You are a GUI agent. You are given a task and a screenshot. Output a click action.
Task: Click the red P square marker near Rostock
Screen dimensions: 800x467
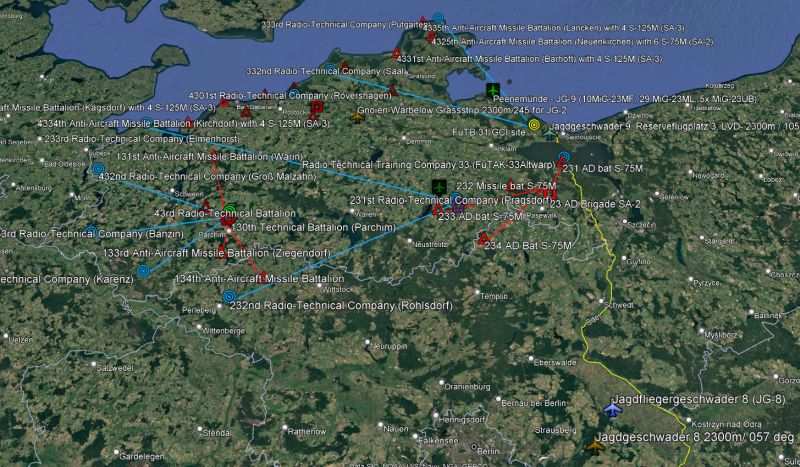tap(317, 107)
